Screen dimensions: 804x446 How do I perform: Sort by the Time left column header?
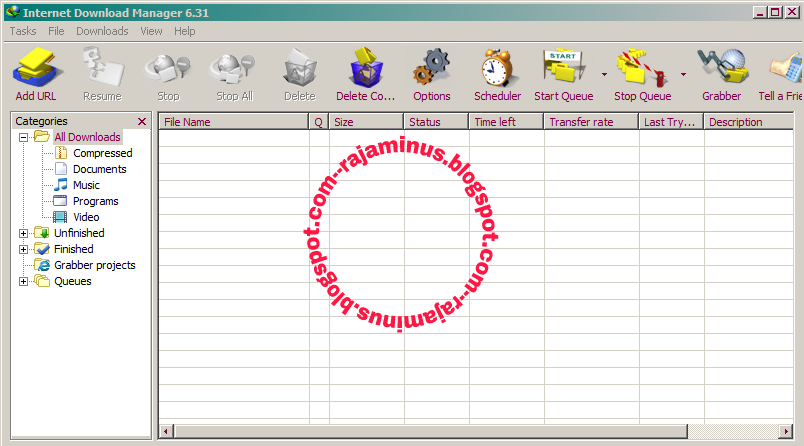tap(506, 122)
